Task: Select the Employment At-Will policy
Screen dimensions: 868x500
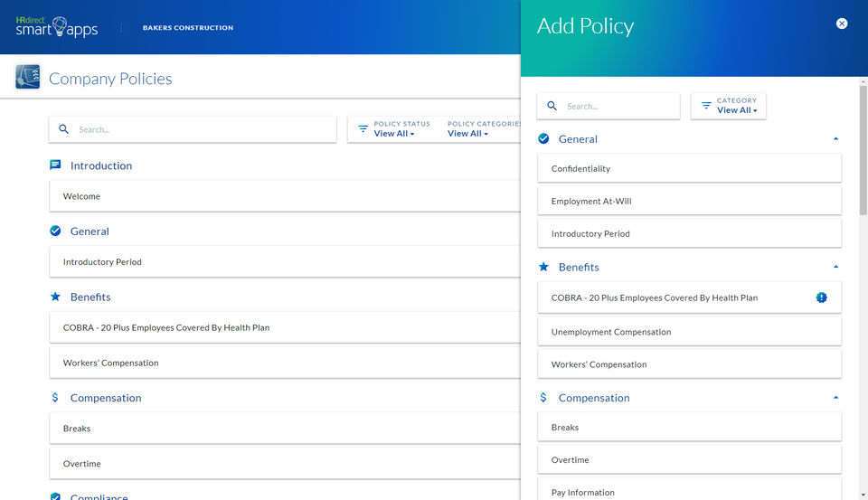Action: 689,201
